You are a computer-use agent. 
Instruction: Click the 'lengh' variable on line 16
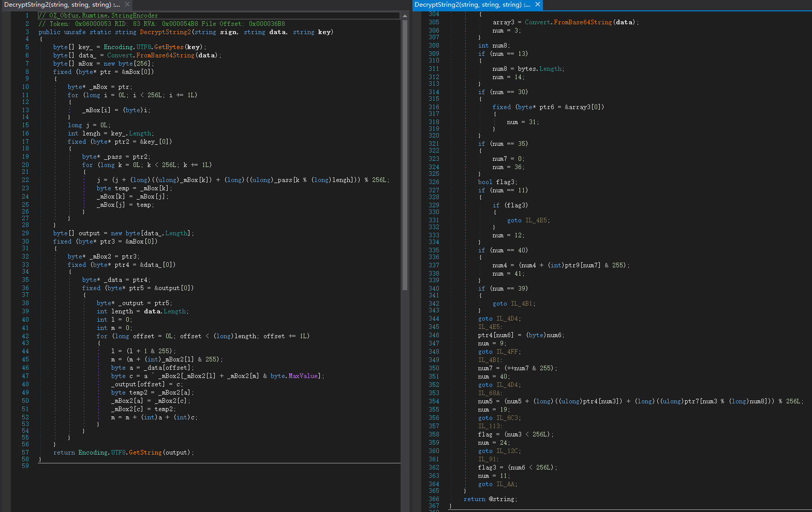click(91, 133)
